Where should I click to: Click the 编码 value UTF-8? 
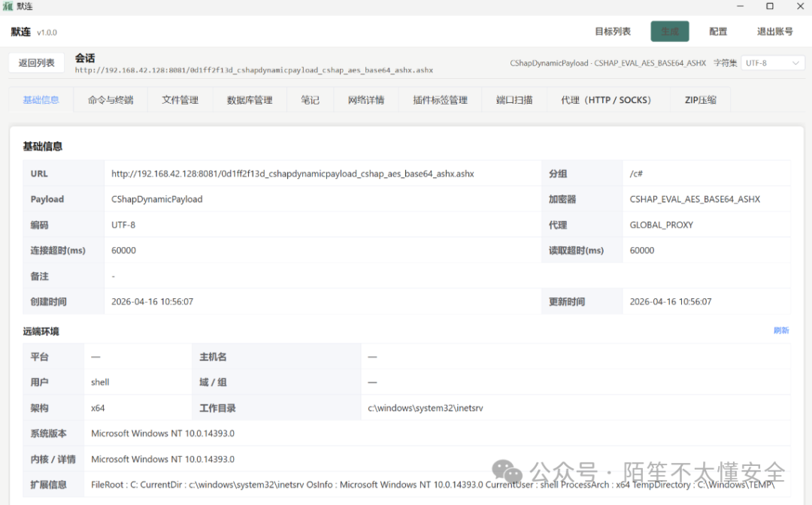click(x=123, y=225)
